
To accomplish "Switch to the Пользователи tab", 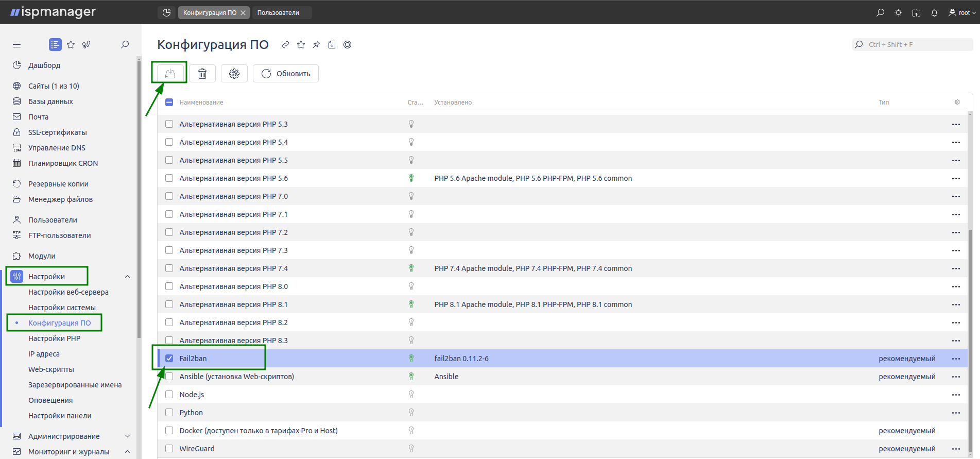I will [281, 12].
